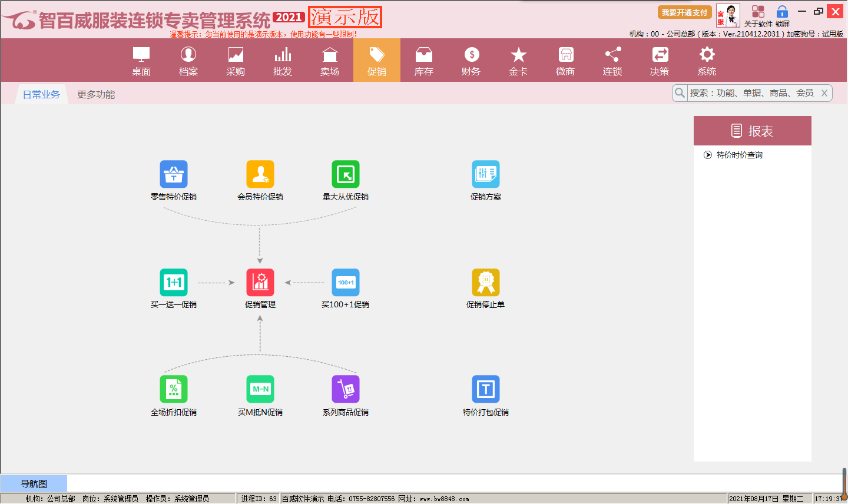Open 买100+1促销 icon
848x504 pixels.
346,283
